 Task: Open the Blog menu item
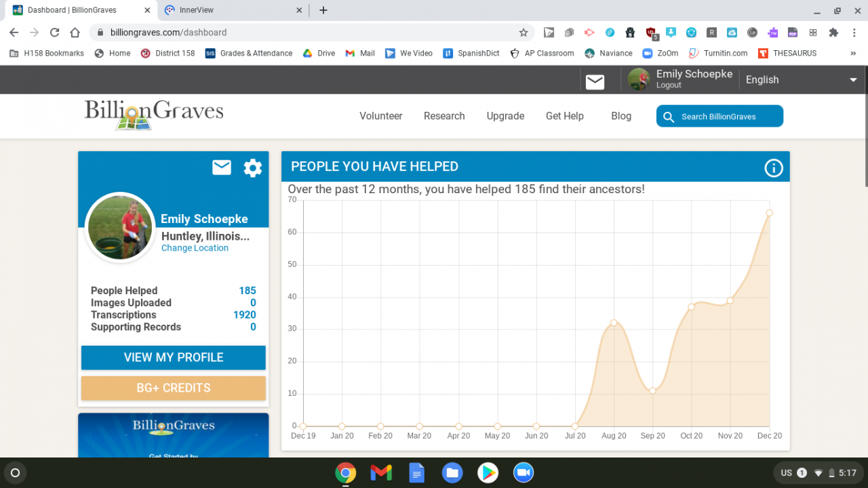click(x=621, y=116)
